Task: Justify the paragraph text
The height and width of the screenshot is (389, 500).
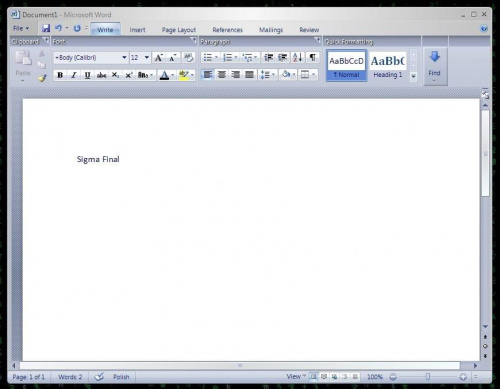Action: [x=249, y=74]
